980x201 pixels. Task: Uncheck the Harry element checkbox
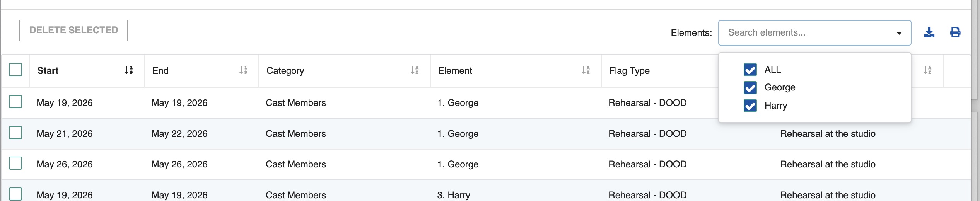coord(750,106)
